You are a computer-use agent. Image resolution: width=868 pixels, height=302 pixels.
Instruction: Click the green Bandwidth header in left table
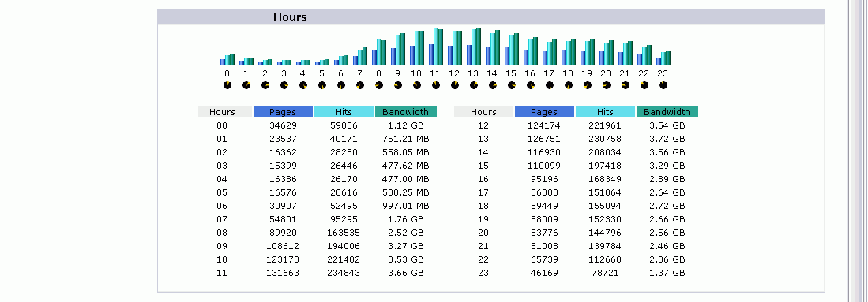(406, 112)
